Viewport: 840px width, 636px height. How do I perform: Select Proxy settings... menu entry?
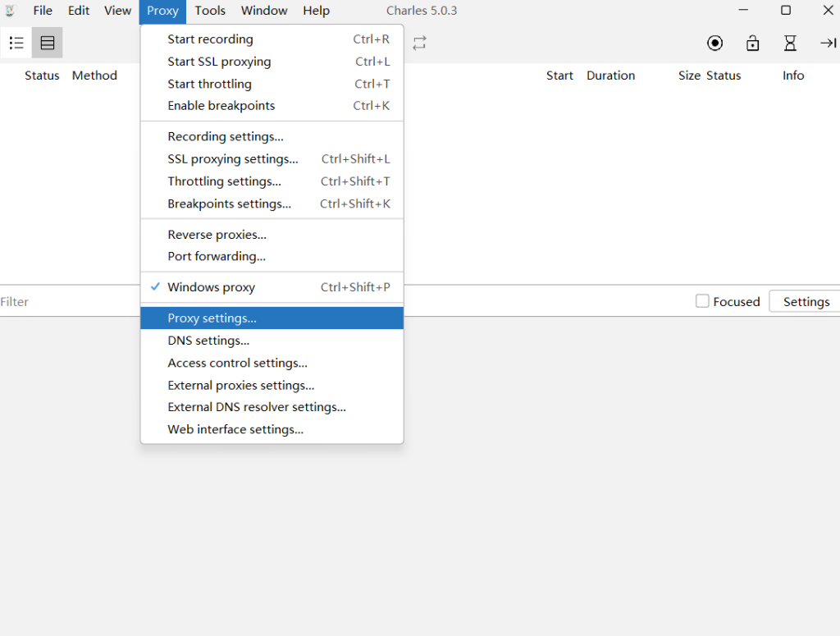(x=212, y=318)
